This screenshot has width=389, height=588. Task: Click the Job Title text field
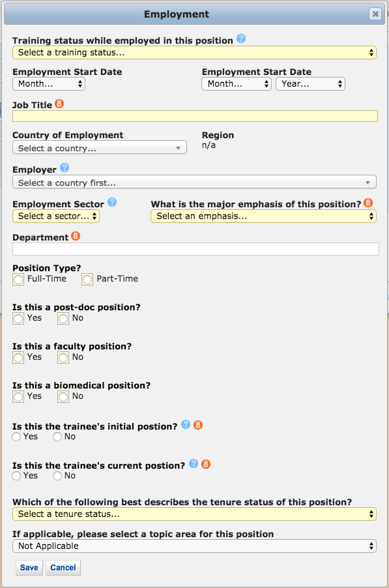click(195, 116)
